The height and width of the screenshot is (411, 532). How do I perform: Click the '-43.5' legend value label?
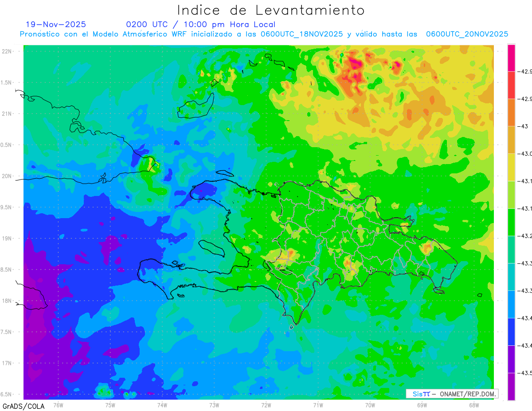[525, 373]
